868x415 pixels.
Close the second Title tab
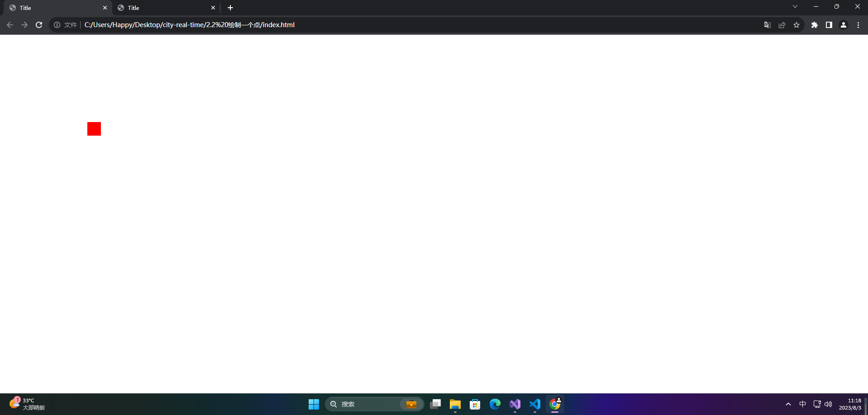tap(213, 8)
